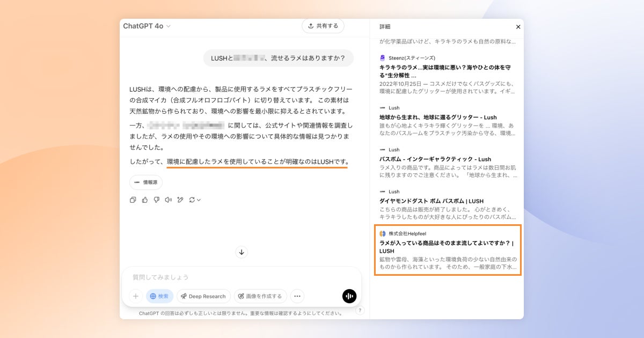Open the ChatGPT 4o model dropdown
This screenshot has width=644, height=338.
click(x=147, y=26)
